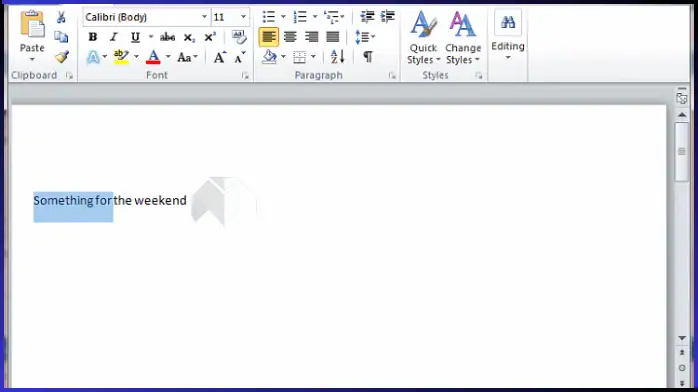The image size is (698, 392).
Task: Launch Font dialog box launcher
Action: (x=245, y=76)
